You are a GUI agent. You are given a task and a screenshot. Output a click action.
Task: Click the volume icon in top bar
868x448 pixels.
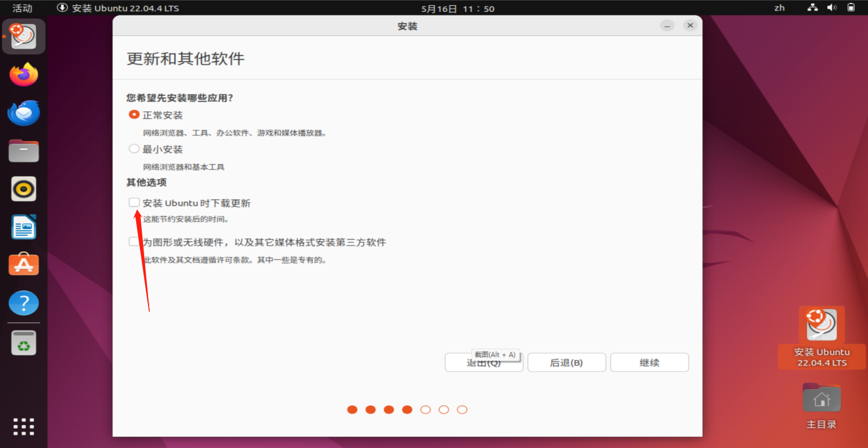coord(832,8)
